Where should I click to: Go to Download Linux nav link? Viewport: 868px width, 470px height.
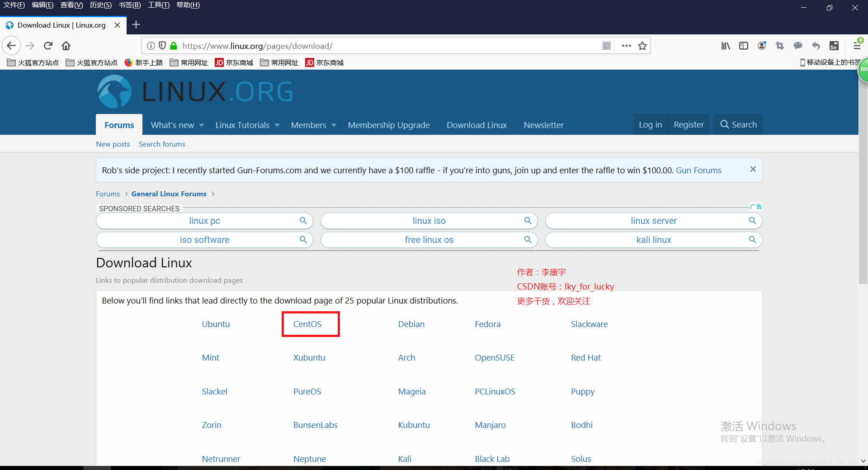476,125
